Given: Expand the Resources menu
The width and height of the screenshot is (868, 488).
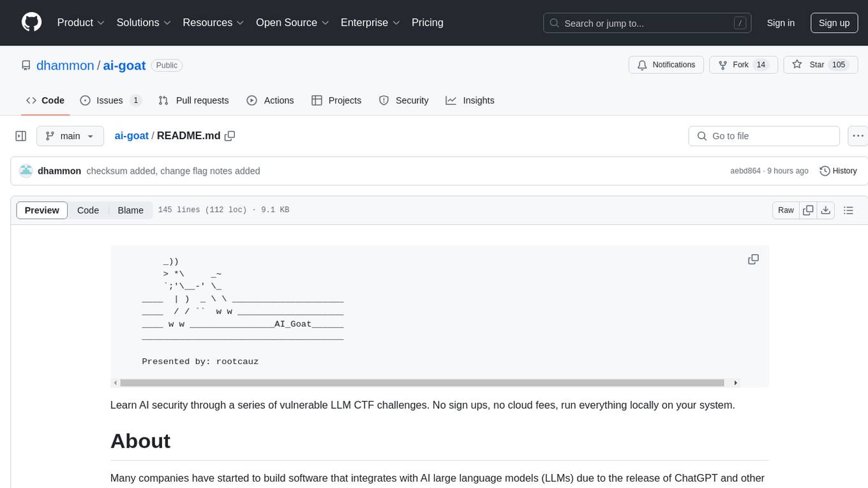Looking at the screenshot, I should [x=213, y=22].
